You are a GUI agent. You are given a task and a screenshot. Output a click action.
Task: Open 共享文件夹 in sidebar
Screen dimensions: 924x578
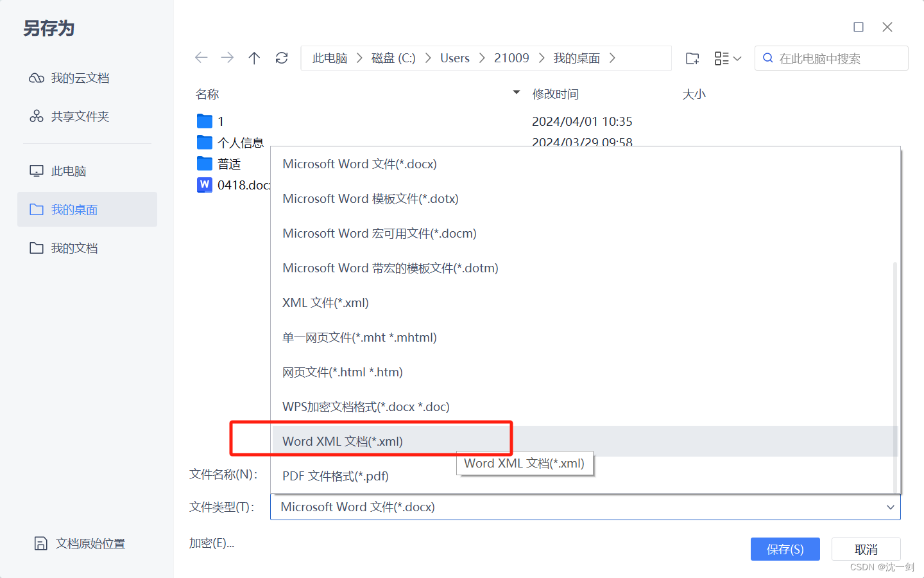[87, 116]
